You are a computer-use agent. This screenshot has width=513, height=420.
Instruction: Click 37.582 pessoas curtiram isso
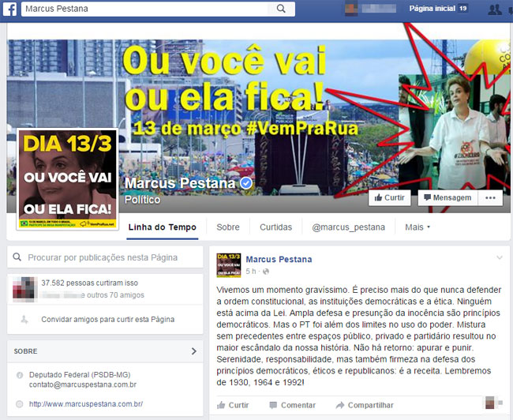pos(90,283)
